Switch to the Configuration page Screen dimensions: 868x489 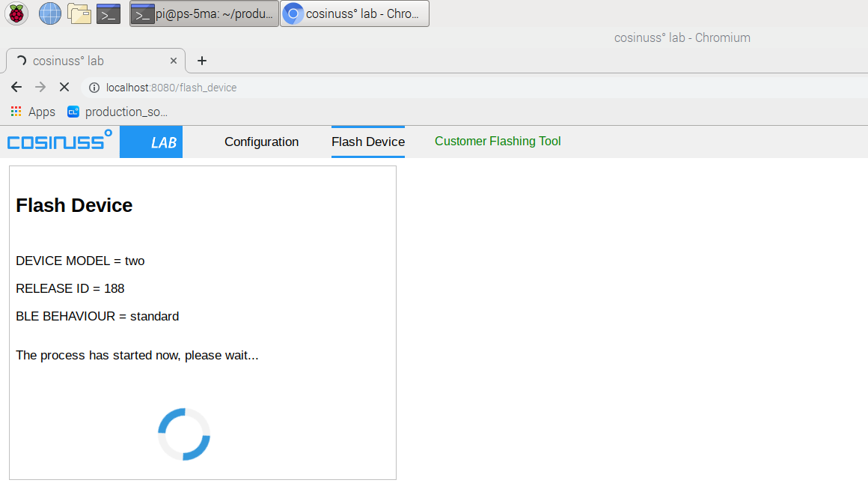(261, 142)
